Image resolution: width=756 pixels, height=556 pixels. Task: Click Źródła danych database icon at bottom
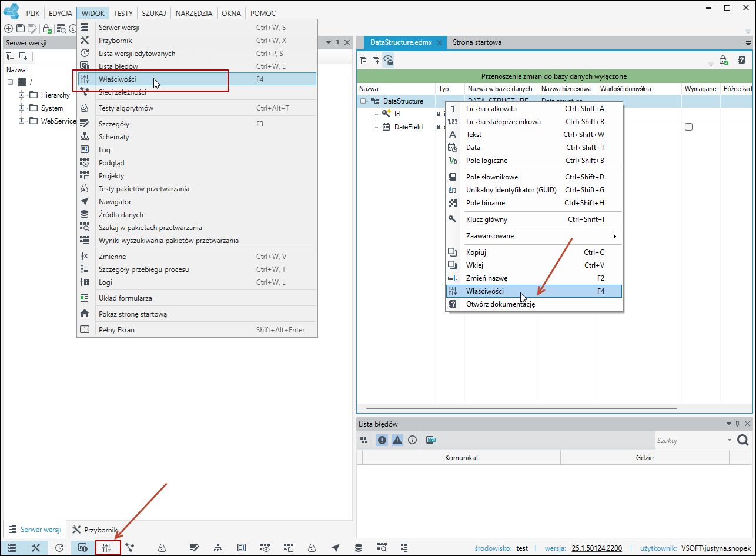[359, 548]
